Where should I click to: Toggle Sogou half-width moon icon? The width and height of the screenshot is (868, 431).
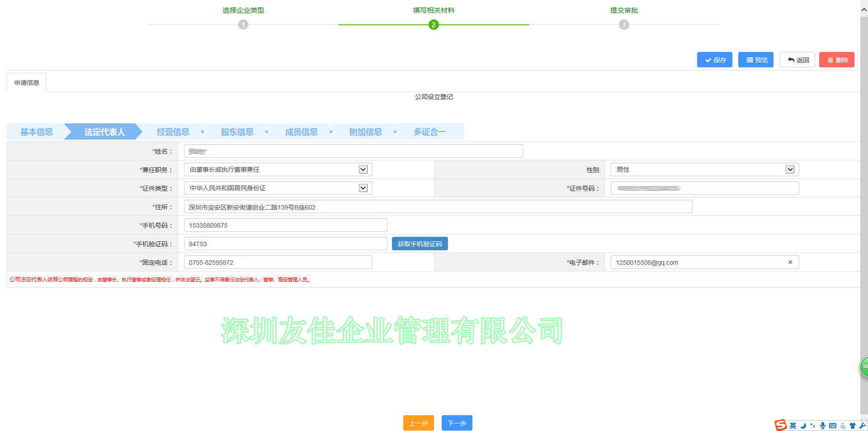tap(803, 426)
